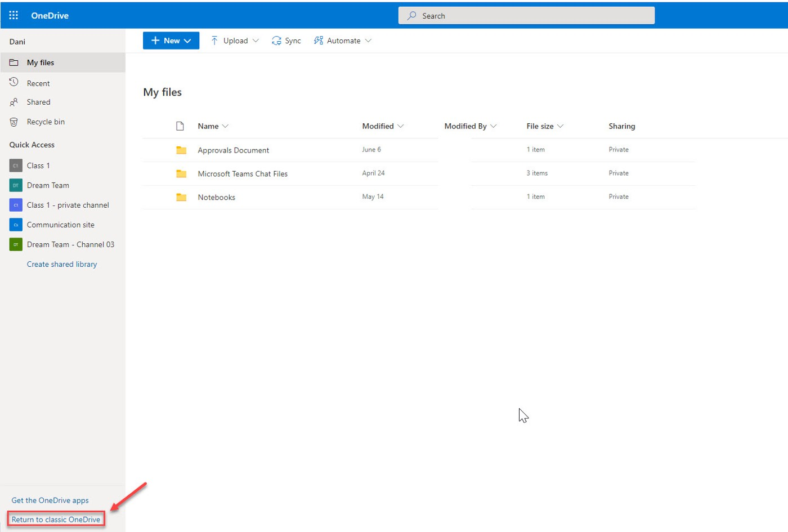This screenshot has height=532, width=788.
Task: Click the '1 item' size for Approvals Document
Action: [535, 150]
